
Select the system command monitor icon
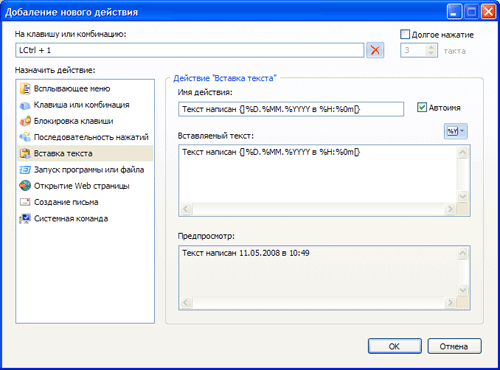coord(25,218)
